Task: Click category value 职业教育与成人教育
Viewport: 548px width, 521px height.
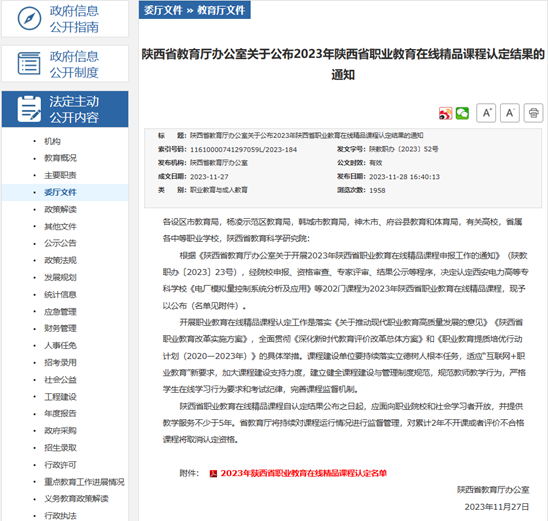Action: (x=219, y=190)
